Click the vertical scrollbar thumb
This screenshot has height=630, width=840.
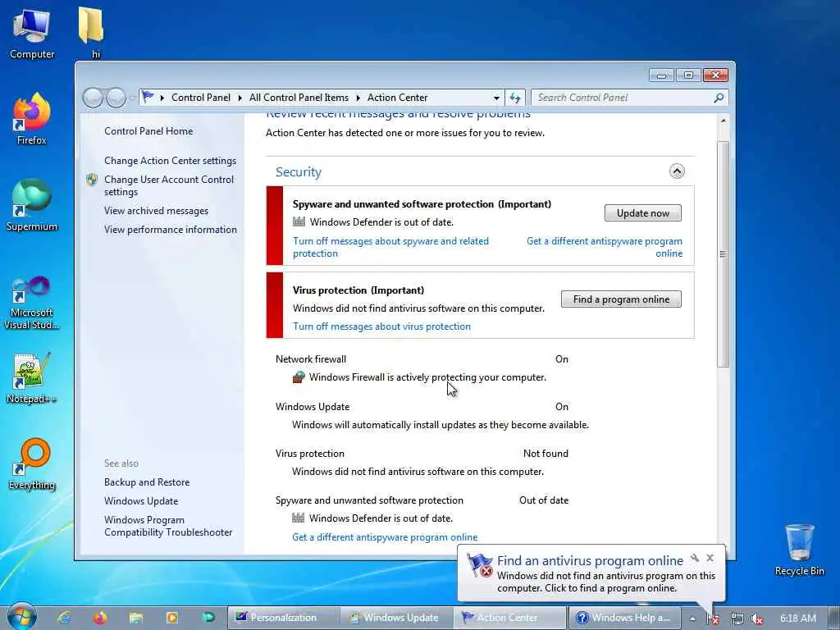click(724, 254)
